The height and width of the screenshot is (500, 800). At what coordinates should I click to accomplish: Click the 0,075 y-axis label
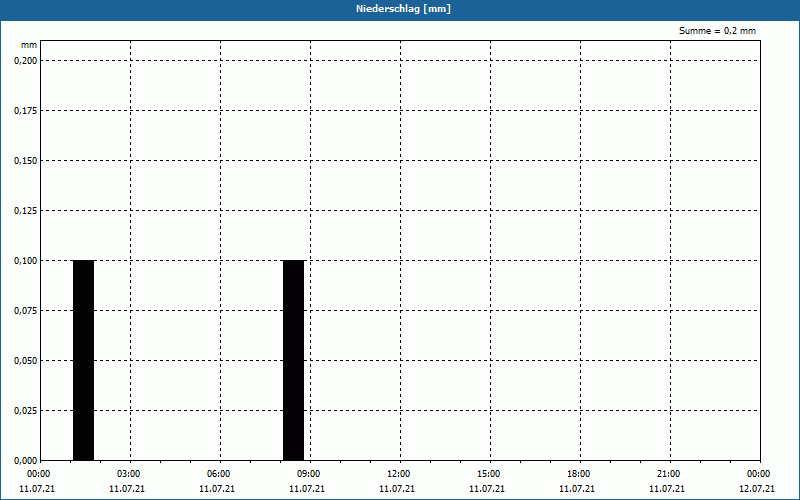click(x=26, y=311)
